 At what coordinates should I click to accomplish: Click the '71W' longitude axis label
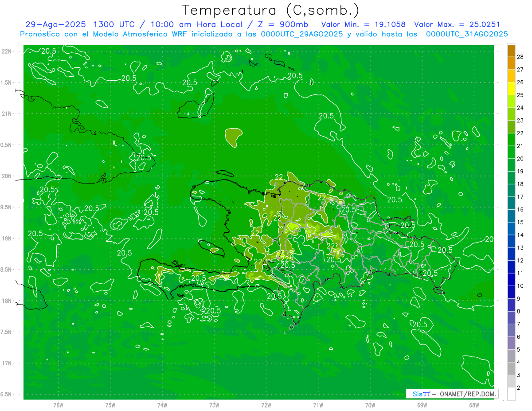(x=318, y=405)
